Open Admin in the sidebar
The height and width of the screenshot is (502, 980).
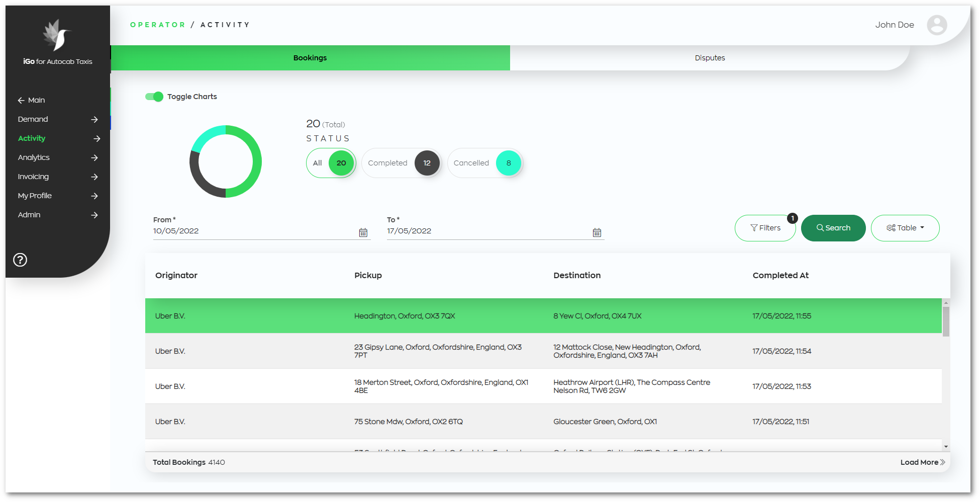click(x=29, y=215)
